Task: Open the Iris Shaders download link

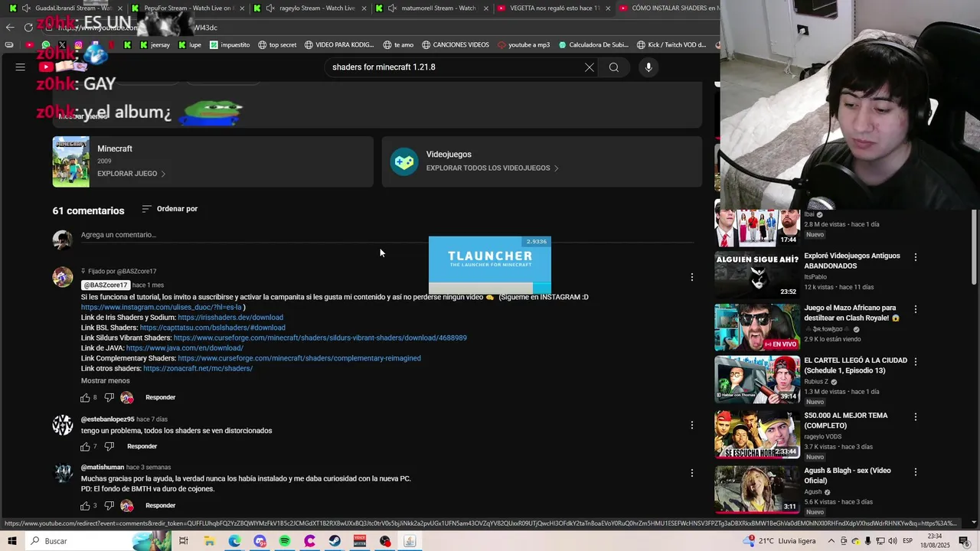Action: (230, 318)
